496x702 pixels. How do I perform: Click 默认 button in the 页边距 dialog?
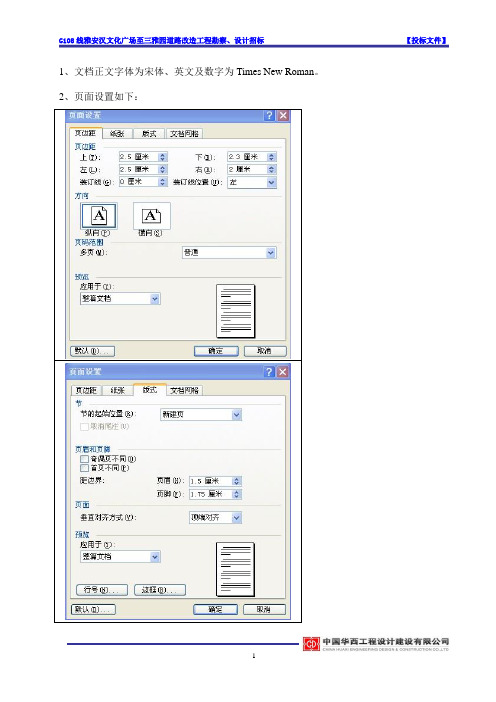tap(93, 351)
